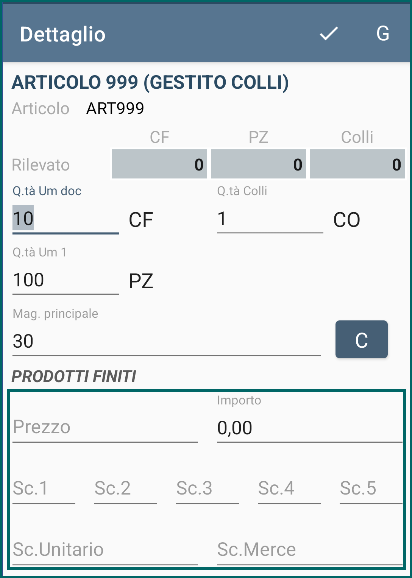Edit the Q.tà Colli field
The image size is (412, 578).
coord(270,219)
